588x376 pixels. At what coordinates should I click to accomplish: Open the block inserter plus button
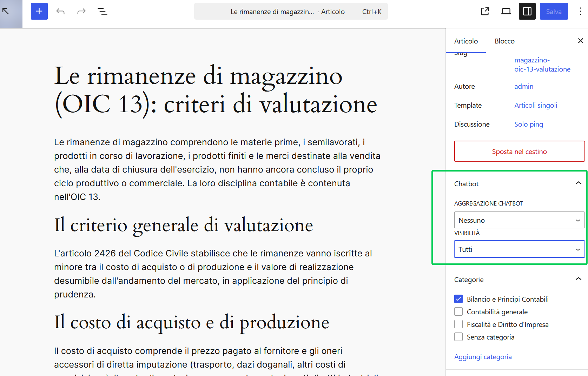click(x=39, y=11)
